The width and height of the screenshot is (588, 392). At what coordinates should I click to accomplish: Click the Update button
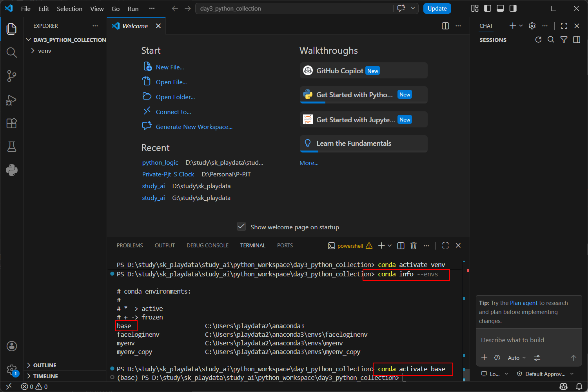click(x=437, y=9)
